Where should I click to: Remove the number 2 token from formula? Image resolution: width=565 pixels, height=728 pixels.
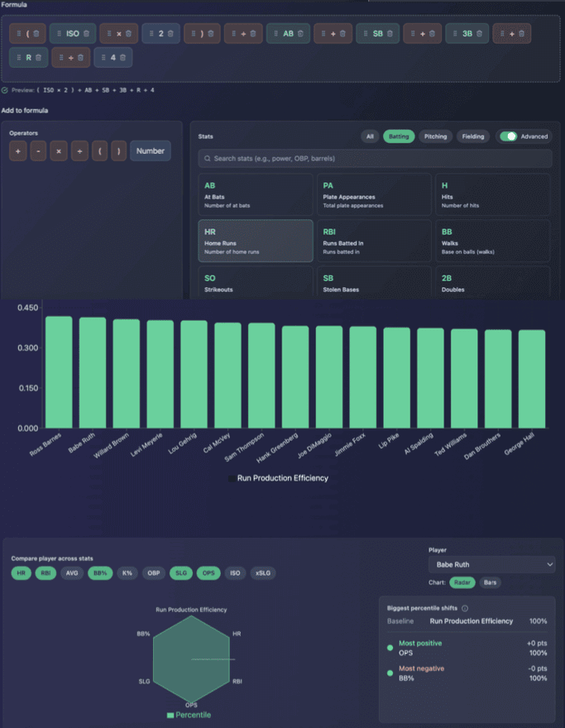(170, 34)
